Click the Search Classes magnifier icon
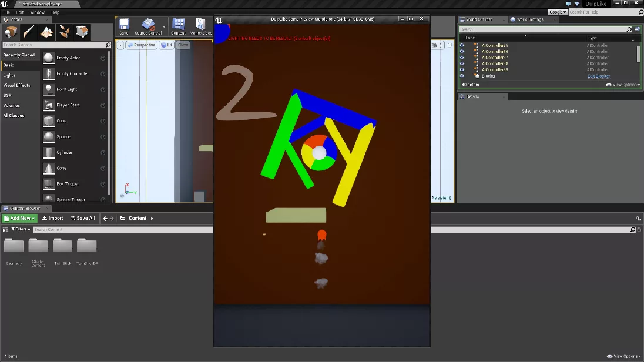Viewport: 644px width, 362px height. pos(108,45)
